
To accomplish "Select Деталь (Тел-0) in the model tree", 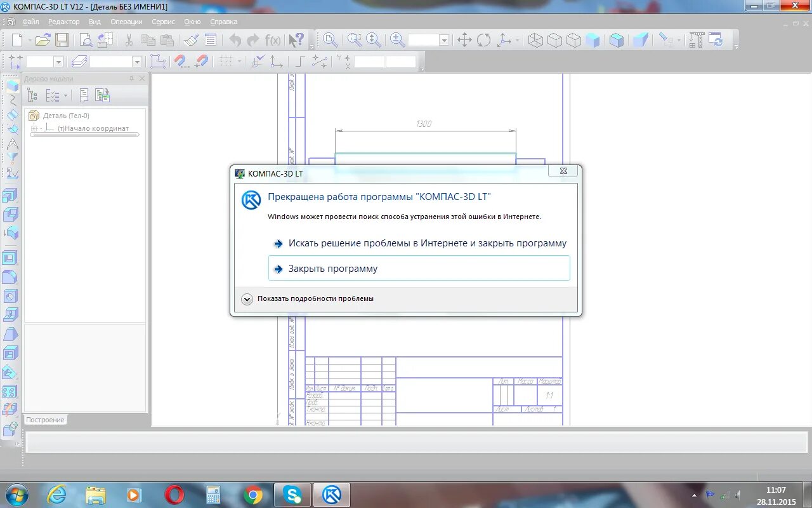I will click(x=66, y=116).
